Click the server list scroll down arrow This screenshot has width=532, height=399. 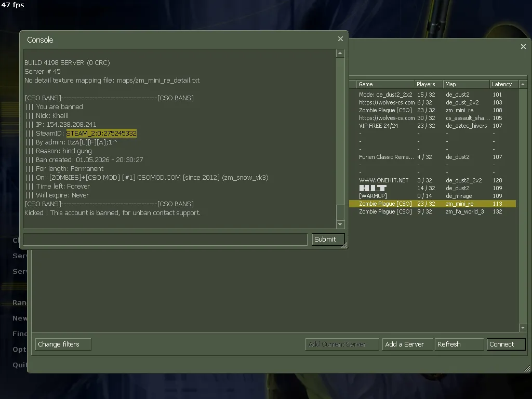(x=523, y=328)
